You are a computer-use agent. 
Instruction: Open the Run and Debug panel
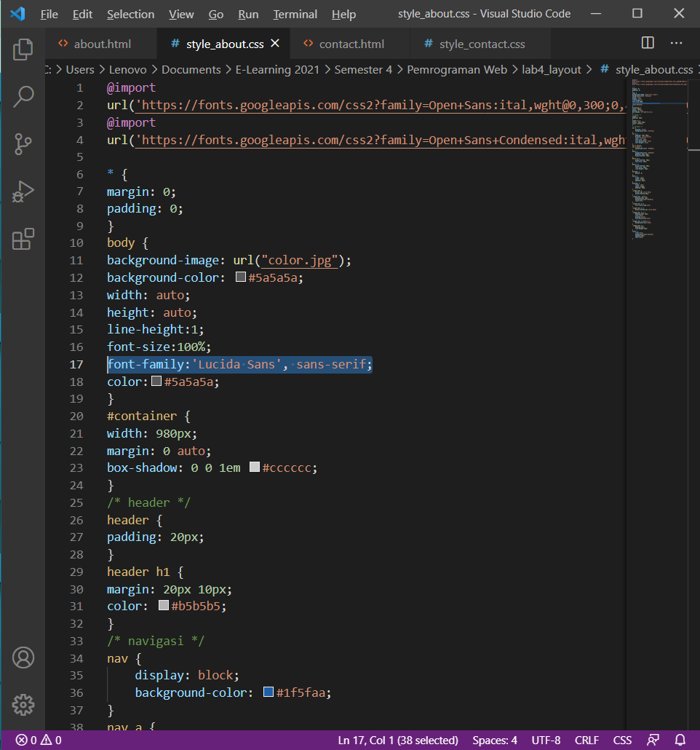tap(23, 192)
